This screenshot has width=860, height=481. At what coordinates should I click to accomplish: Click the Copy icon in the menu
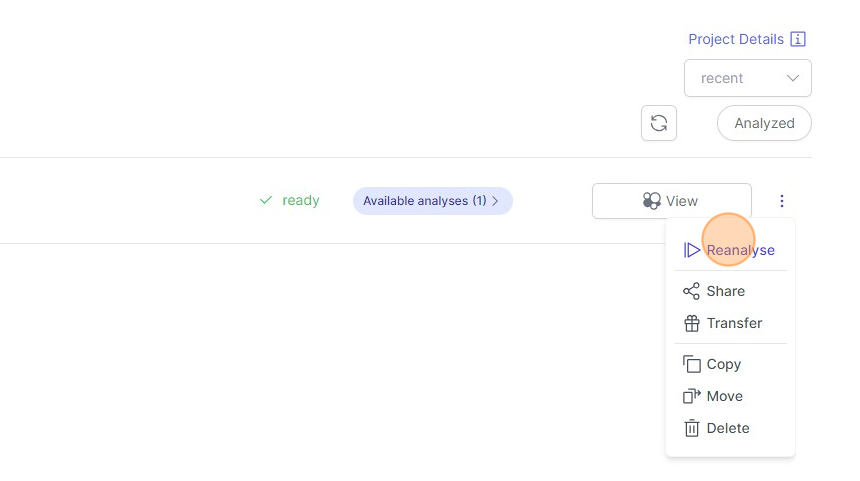point(691,364)
